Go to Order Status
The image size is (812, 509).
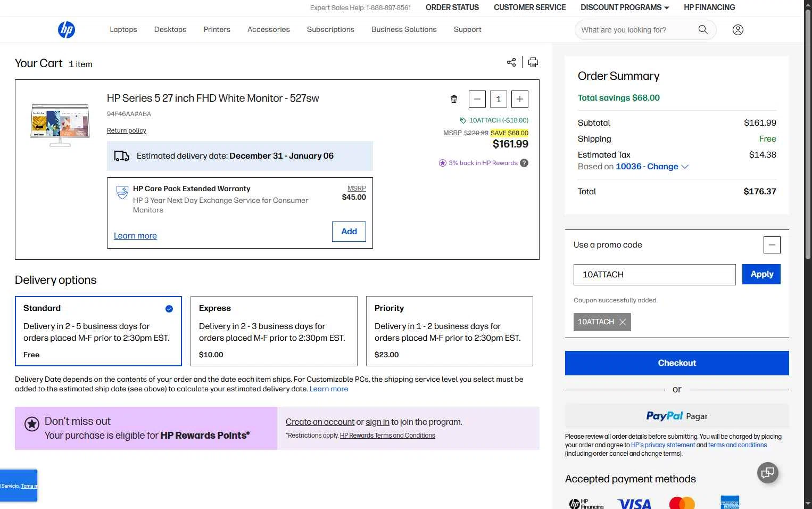point(452,7)
